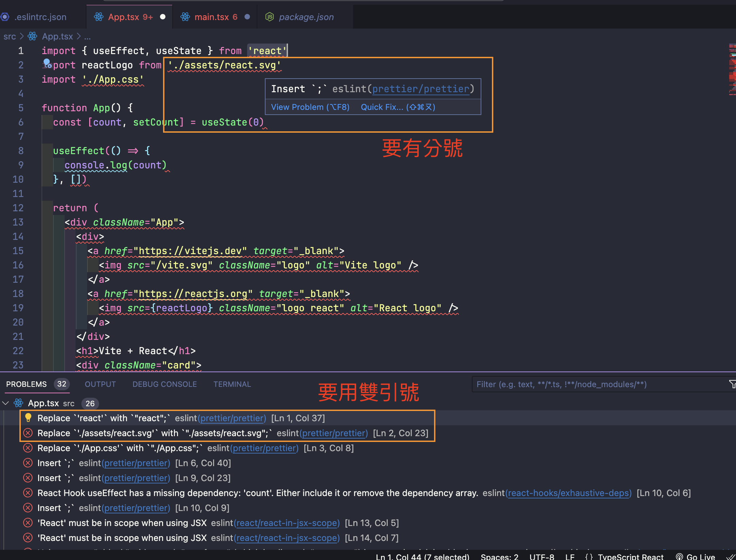This screenshot has width=736, height=560.
Task: Click Spaces: 2 indentation in status bar
Action: pyautogui.click(x=499, y=557)
